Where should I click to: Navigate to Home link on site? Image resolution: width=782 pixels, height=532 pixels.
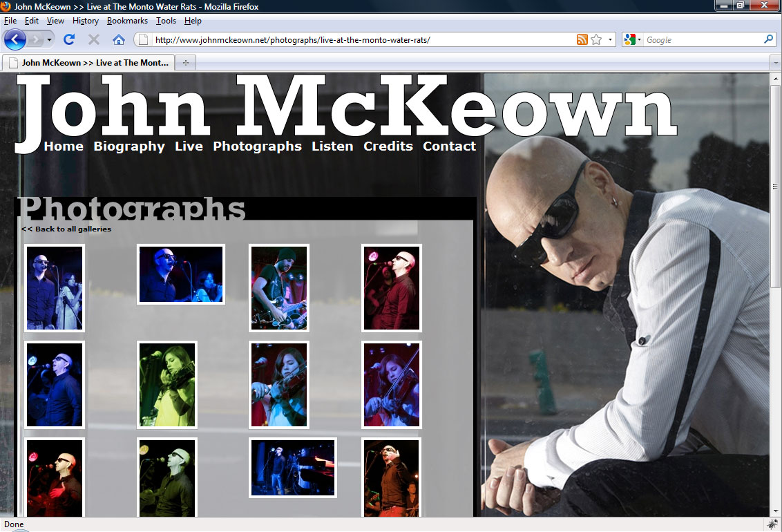pos(64,146)
